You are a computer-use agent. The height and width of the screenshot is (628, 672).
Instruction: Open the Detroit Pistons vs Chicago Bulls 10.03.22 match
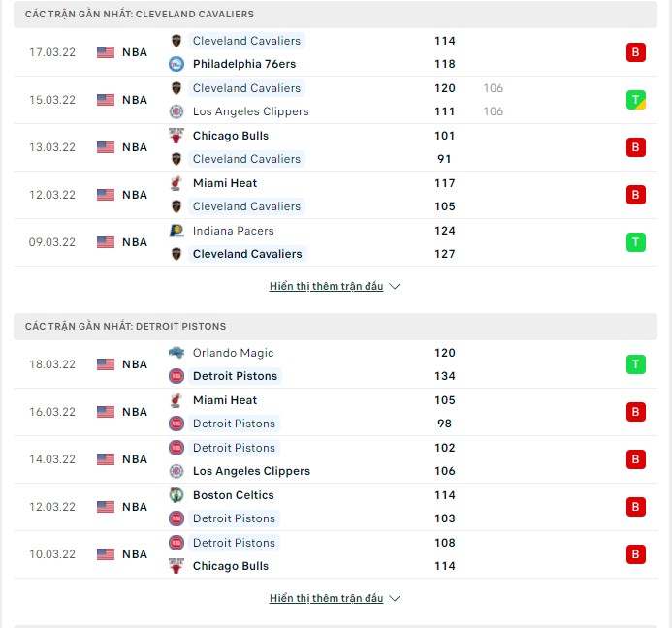pos(336,554)
